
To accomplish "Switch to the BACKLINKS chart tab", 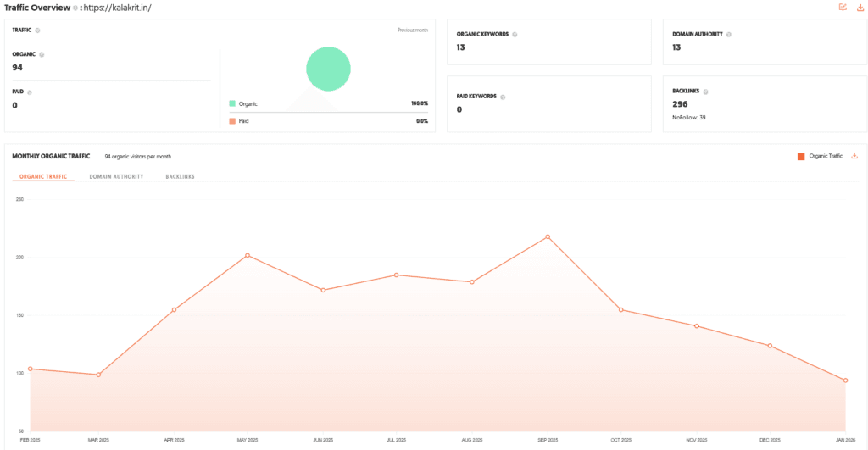I will click(180, 176).
